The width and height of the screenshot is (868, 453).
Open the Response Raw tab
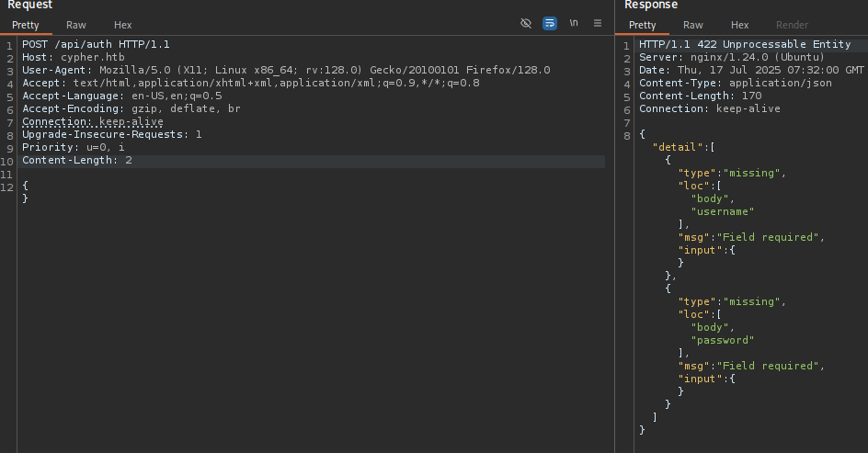pyautogui.click(x=693, y=25)
